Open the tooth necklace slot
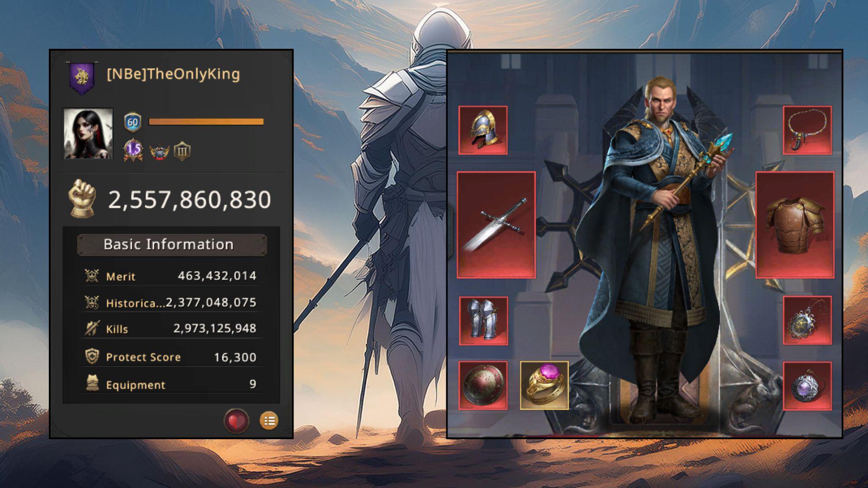The height and width of the screenshot is (488, 868). (x=807, y=131)
